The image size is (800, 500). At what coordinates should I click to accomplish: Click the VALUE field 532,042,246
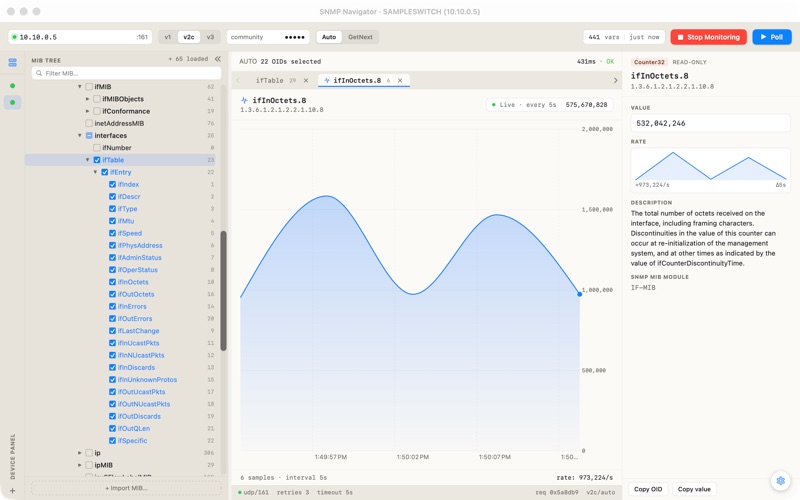[x=710, y=123]
